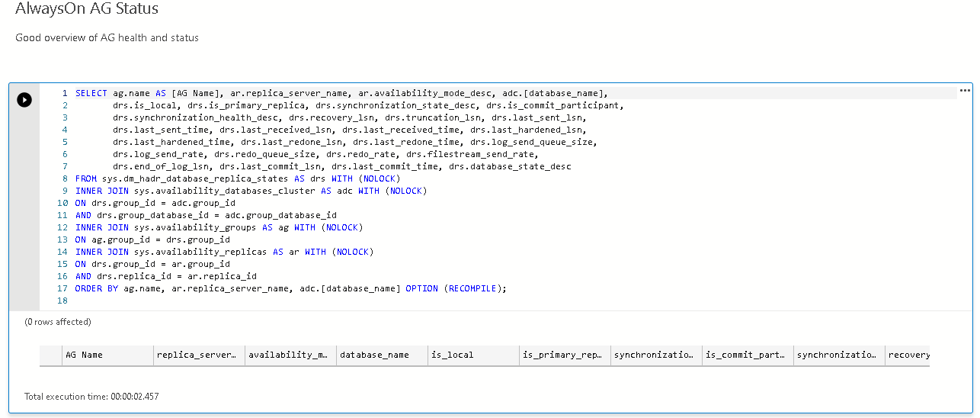Click the replica_server column header
980x418 pixels.
[x=199, y=355]
